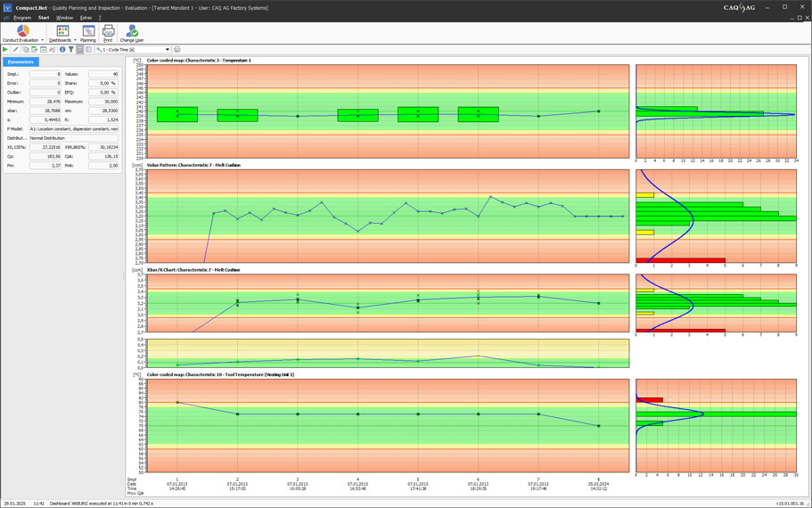Click the Planning icon
812x508 pixels.
click(88, 31)
